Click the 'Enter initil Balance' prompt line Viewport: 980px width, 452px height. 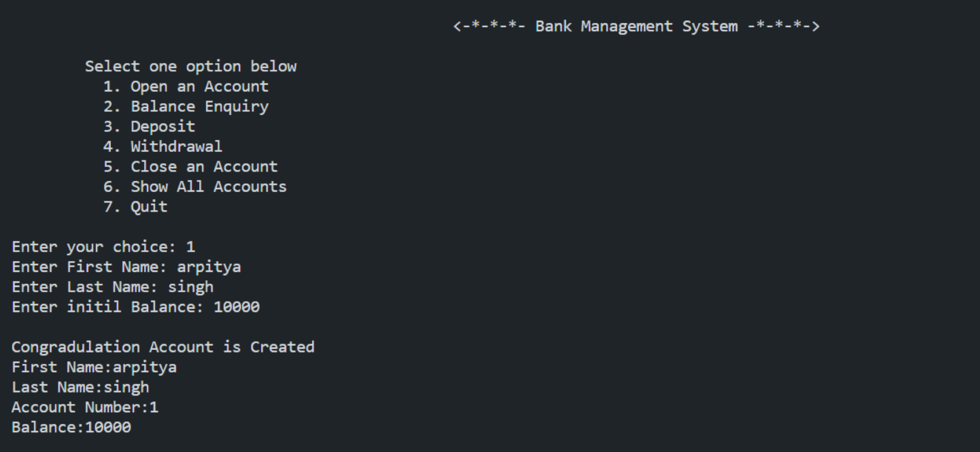pyautogui.click(x=108, y=307)
